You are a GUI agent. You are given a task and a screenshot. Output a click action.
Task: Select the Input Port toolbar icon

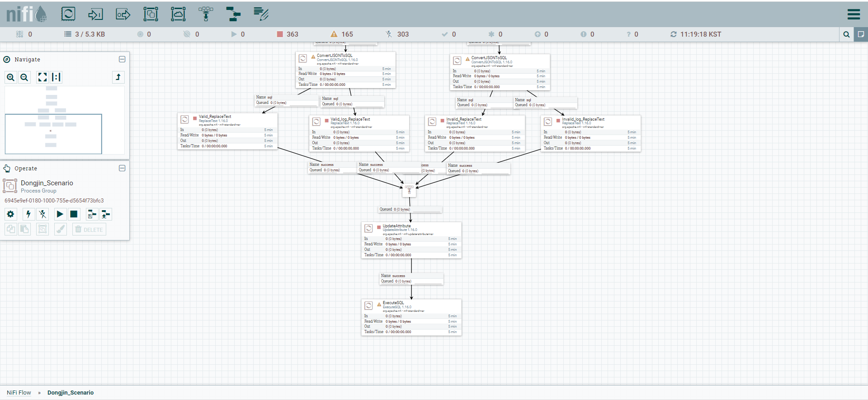click(x=95, y=14)
